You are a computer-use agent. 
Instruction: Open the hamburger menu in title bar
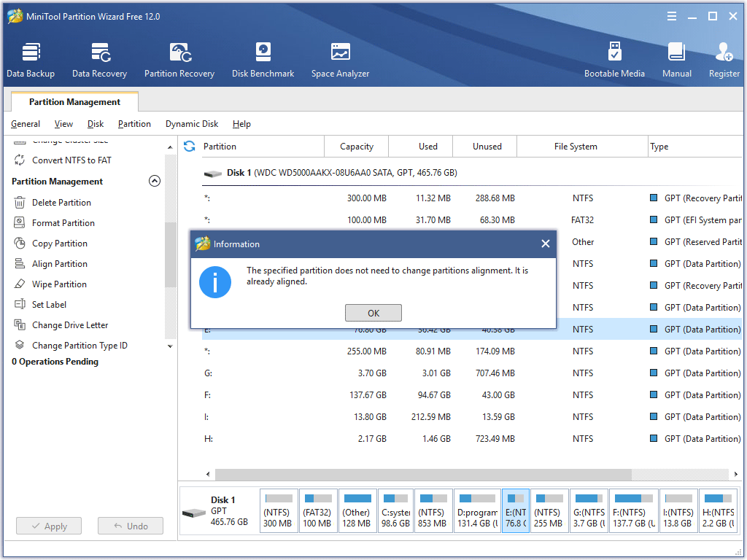point(672,16)
